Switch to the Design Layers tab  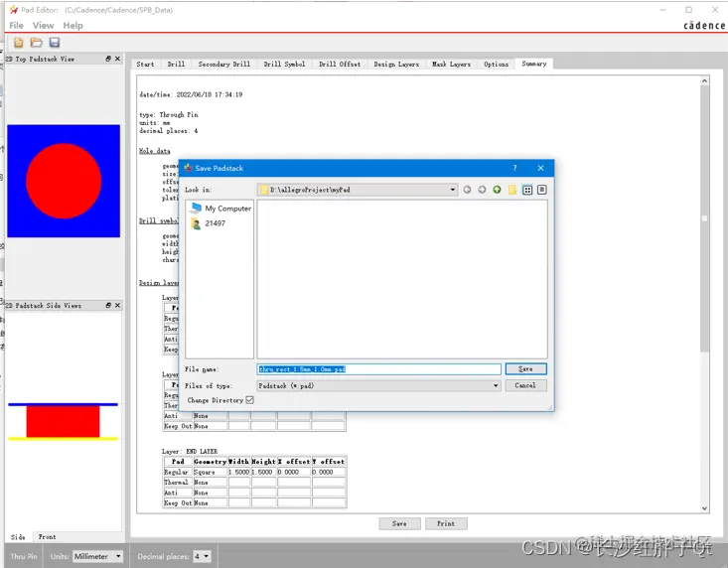click(x=396, y=64)
